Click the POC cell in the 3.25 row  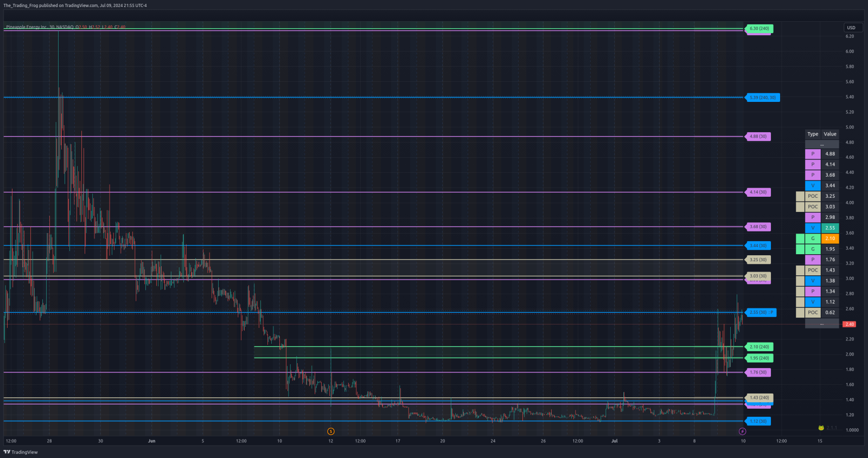click(x=813, y=196)
